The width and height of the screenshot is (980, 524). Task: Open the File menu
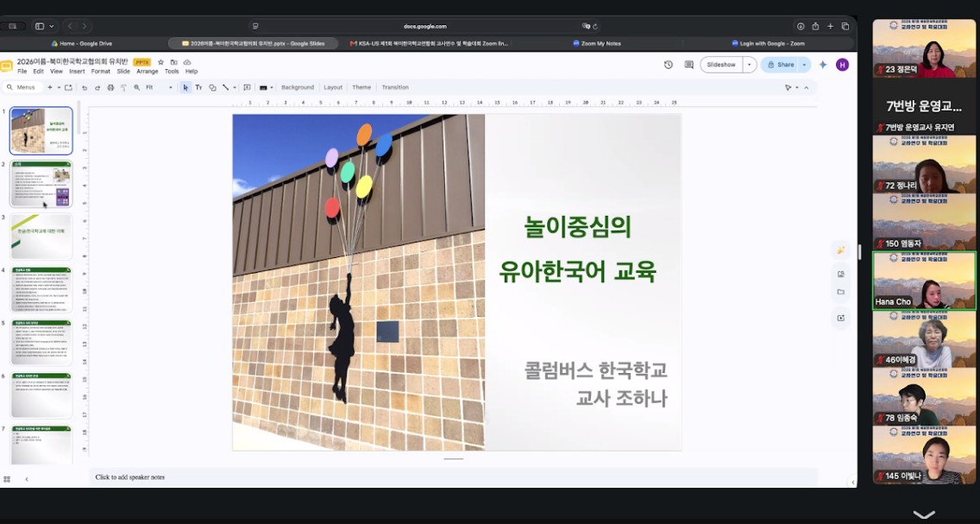pyautogui.click(x=22, y=72)
